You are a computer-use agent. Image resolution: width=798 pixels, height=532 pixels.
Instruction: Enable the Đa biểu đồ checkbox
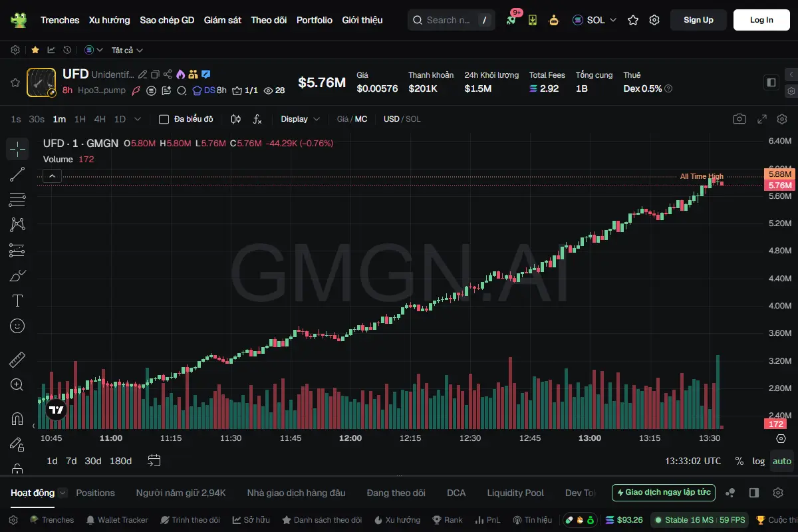164,119
